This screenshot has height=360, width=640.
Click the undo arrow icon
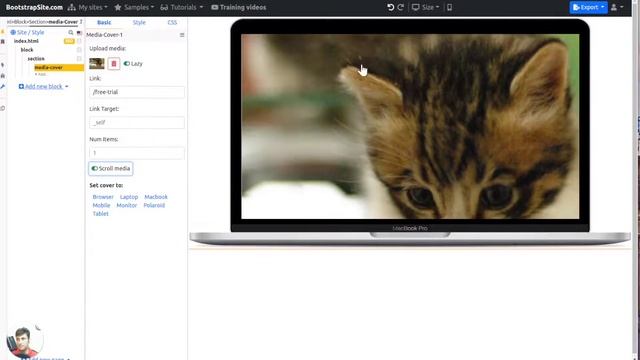coord(391,7)
